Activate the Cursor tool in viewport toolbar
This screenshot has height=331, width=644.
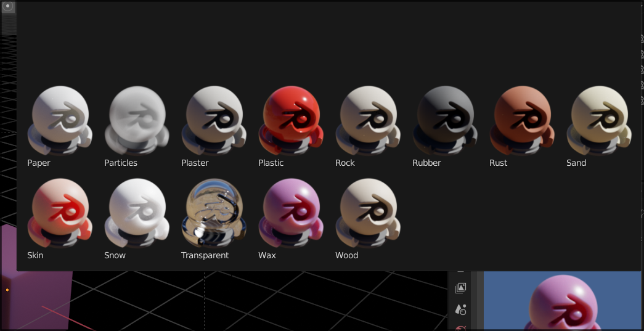8,7
